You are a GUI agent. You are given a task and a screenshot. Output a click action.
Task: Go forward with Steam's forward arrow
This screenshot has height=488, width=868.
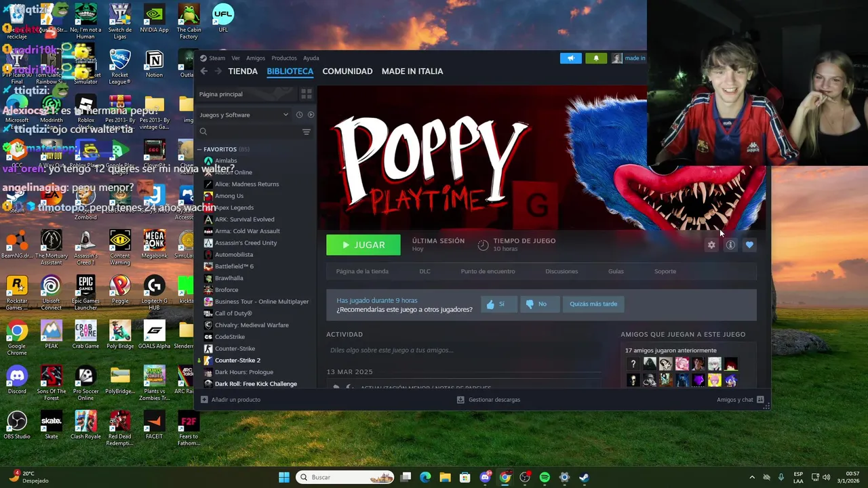(x=218, y=71)
